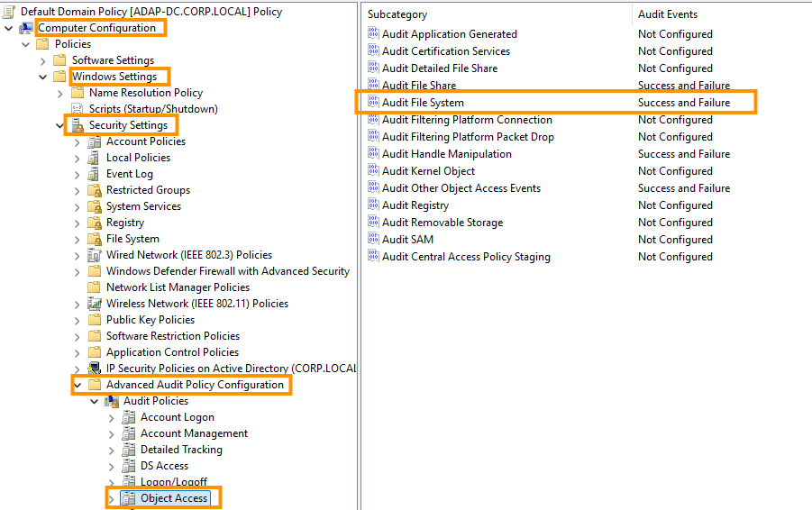Select the Logon/Logoff tree item
The image size is (812, 510).
coord(173,481)
